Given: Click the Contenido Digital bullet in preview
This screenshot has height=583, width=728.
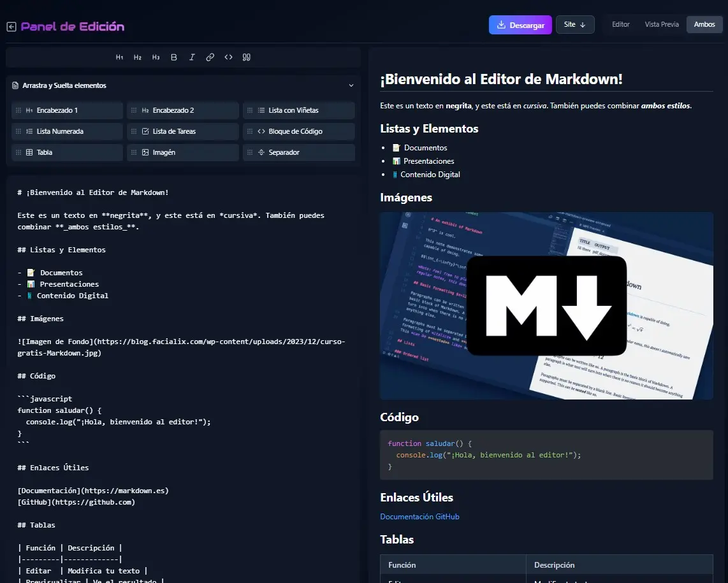Looking at the screenshot, I should [426, 175].
